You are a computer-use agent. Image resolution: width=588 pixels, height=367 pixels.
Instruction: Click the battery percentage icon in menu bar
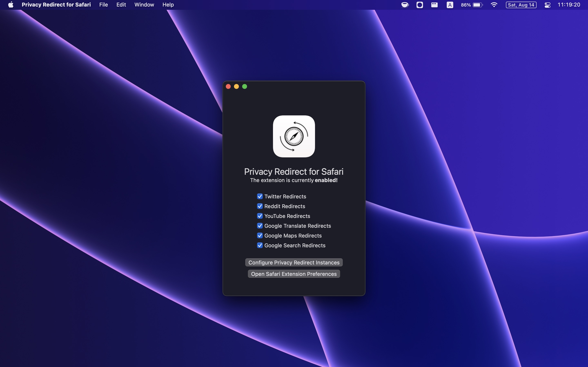point(471,5)
